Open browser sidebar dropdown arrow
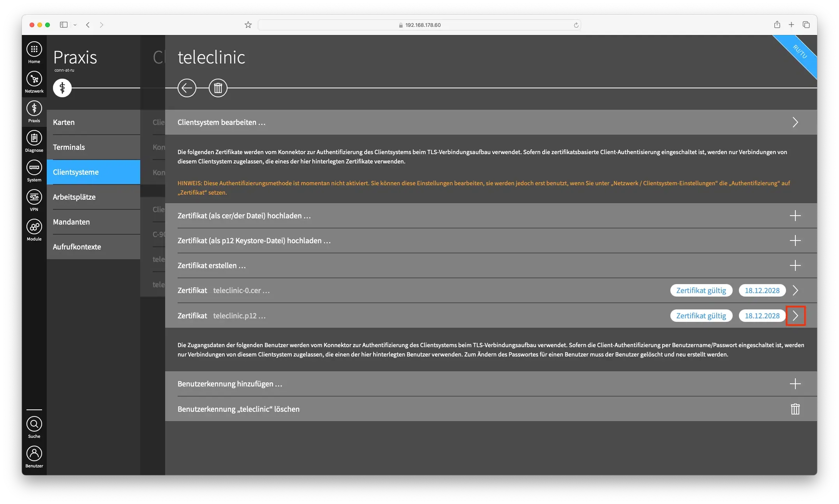The width and height of the screenshot is (839, 504). coord(75,25)
